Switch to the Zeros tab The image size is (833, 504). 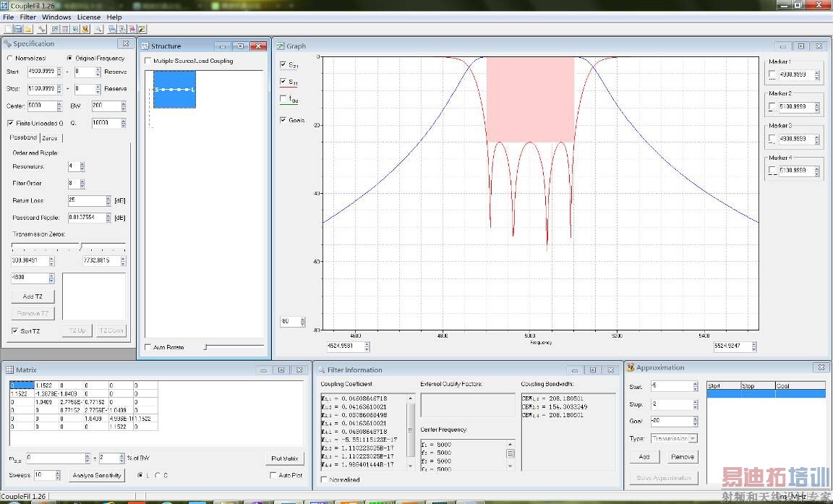click(x=50, y=138)
